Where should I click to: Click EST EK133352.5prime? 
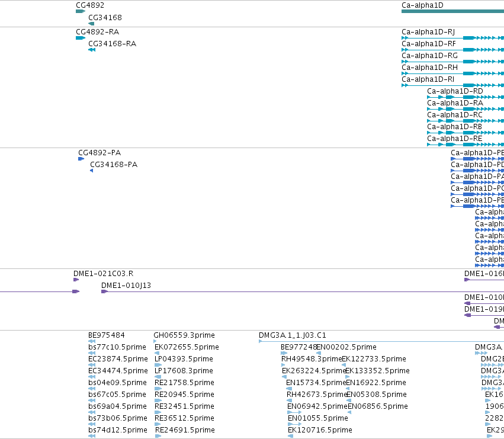coord(377,371)
